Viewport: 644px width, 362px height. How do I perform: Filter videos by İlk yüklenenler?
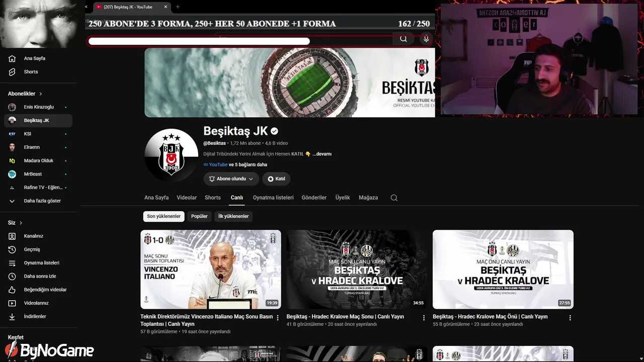point(233,216)
